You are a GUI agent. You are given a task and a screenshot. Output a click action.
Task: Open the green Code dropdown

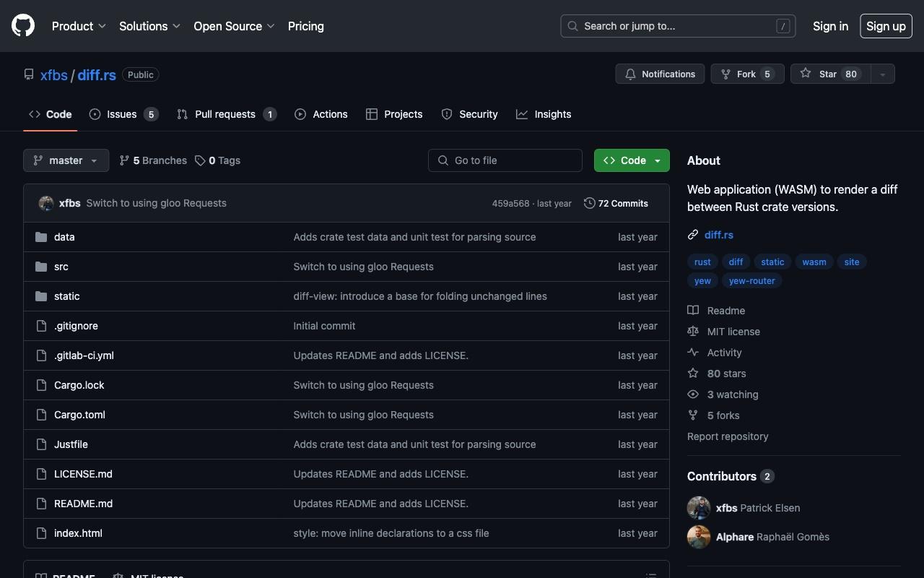pos(632,160)
